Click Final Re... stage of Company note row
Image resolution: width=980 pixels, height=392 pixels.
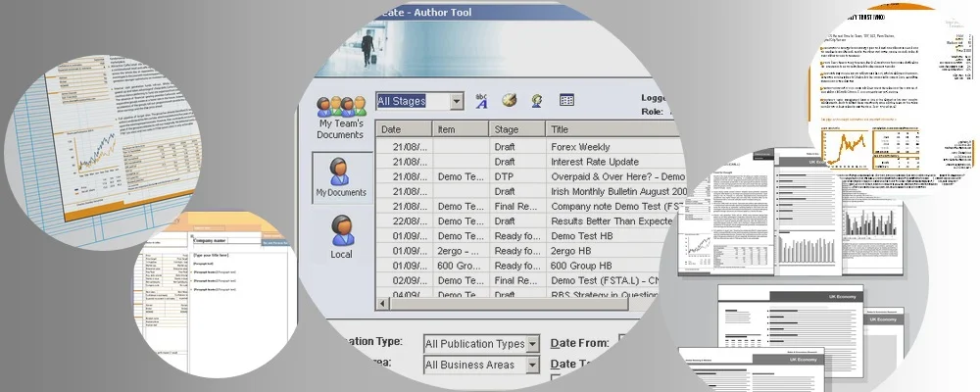coord(516,207)
